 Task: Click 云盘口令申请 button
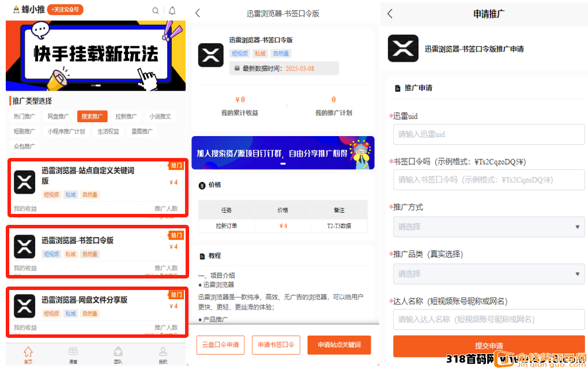[221, 345]
